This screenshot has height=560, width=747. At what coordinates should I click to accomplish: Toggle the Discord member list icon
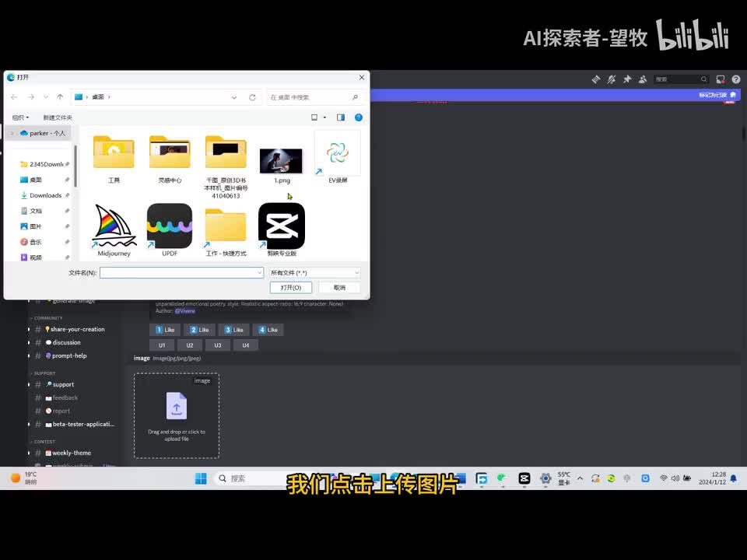pyautogui.click(x=643, y=79)
